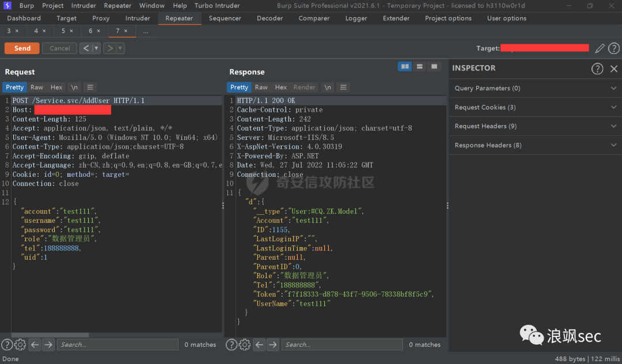Select Repeater tab 3
Viewport: 622px width, 364px height.
tap(9, 31)
